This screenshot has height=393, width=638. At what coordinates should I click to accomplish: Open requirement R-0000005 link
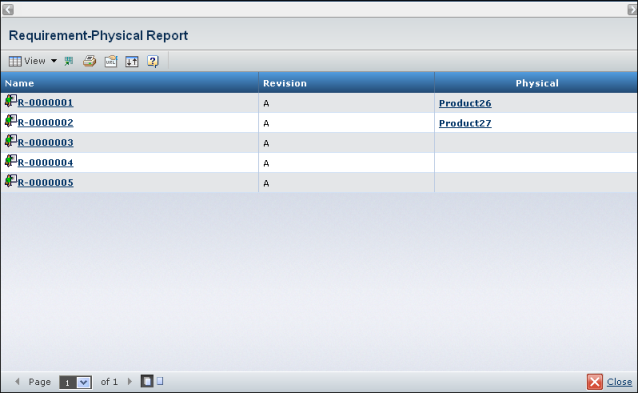[45, 182]
